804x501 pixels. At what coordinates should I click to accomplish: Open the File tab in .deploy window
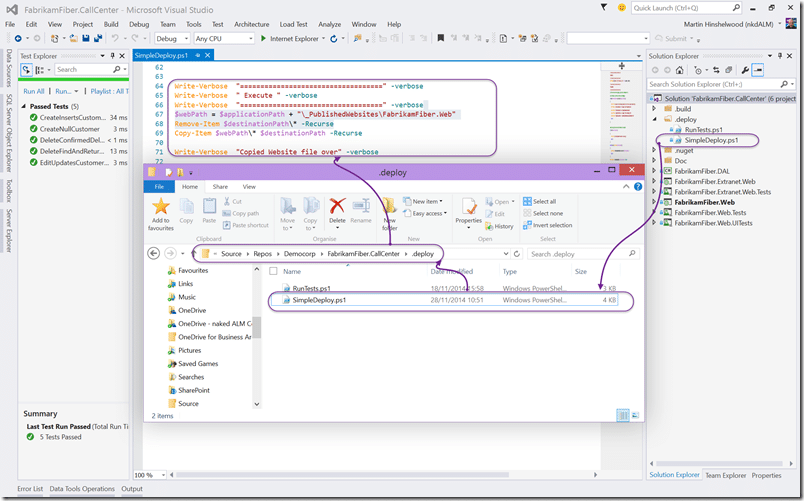click(x=159, y=187)
